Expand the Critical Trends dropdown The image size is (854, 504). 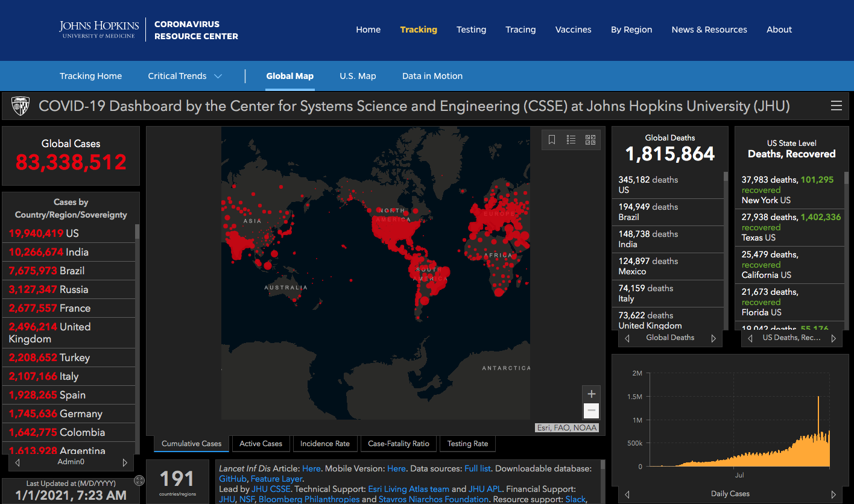tap(218, 76)
